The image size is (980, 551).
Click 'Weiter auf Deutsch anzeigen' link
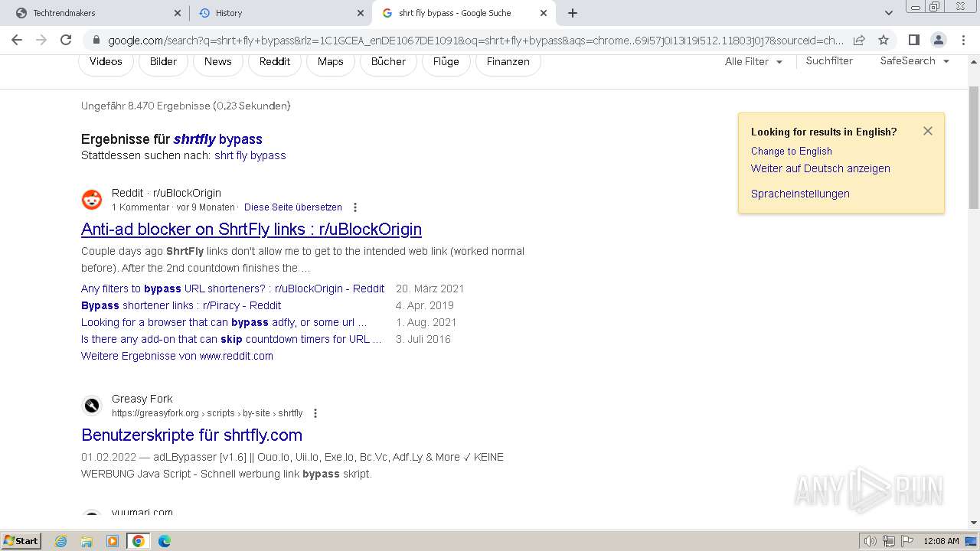[x=821, y=168]
